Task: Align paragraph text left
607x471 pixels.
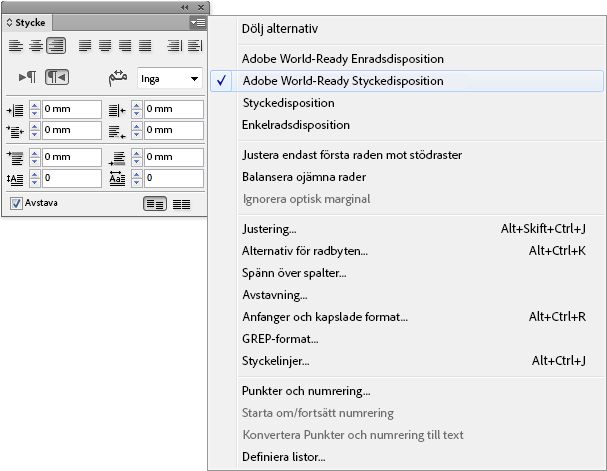Action: [x=15, y=46]
